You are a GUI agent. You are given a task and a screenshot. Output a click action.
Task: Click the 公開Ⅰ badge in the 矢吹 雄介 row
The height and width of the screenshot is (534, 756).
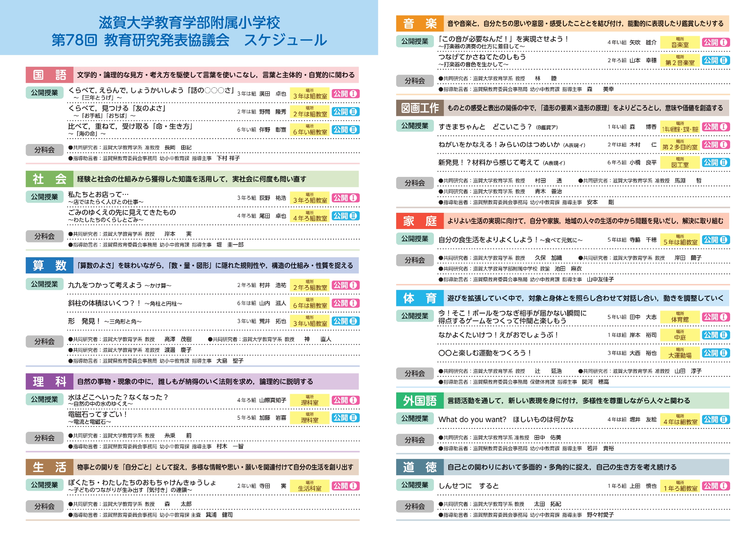coord(716,42)
